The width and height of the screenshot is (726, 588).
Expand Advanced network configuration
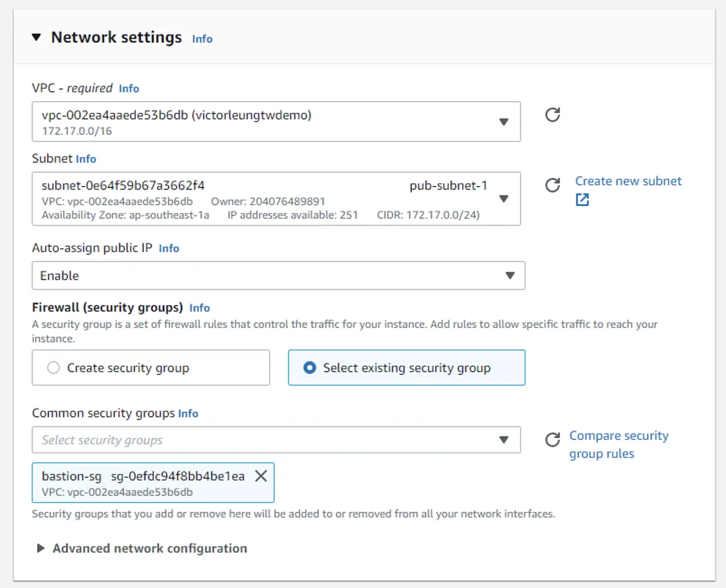coord(41,548)
